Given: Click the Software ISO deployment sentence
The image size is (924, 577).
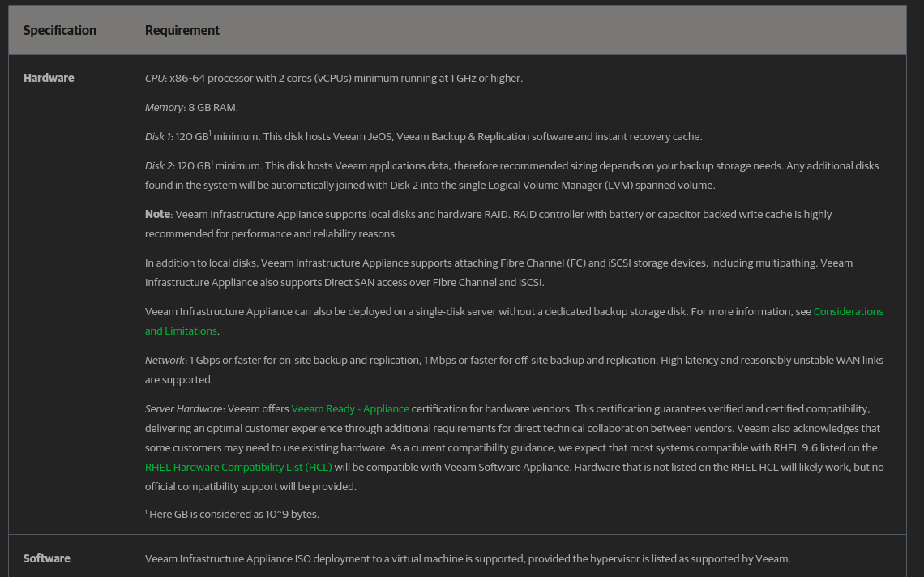Looking at the screenshot, I should [468, 558].
